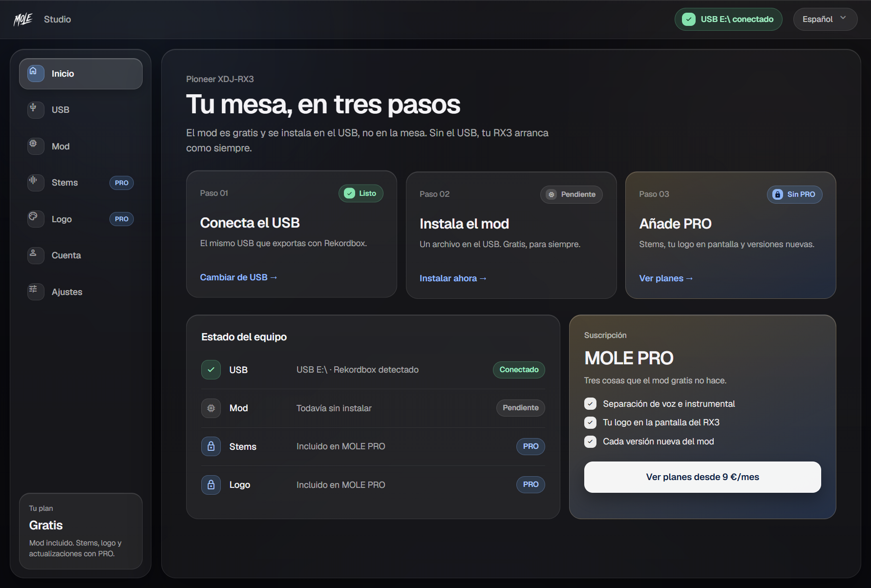Click PRO badge in Logo status row
Screen dimensions: 871x588
click(531, 484)
